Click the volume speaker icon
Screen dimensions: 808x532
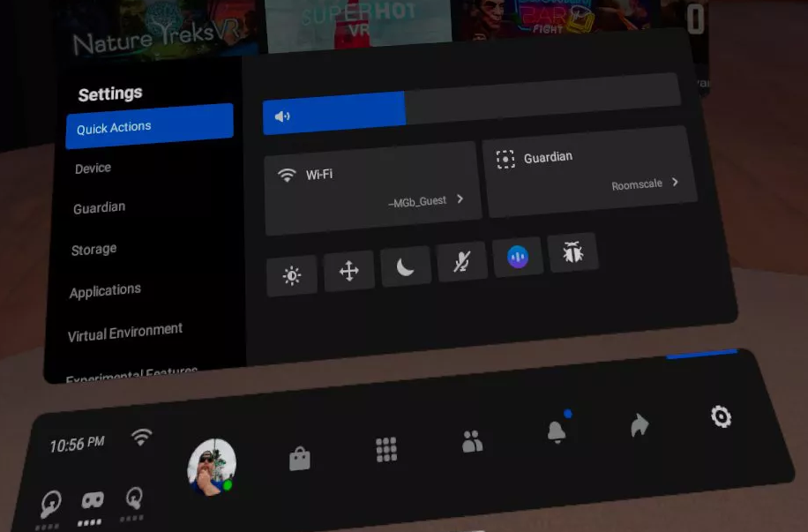282,117
